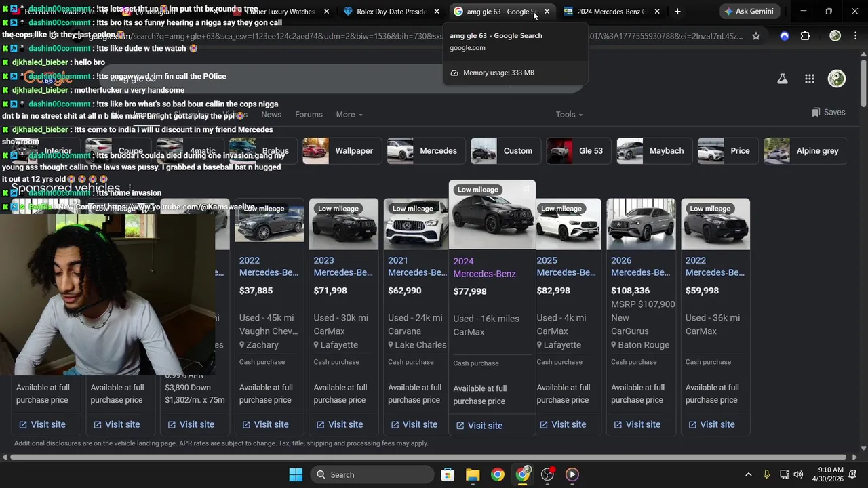Screen dimensions: 868x488
Task: Open the white 2025 Mercedes-Benz car photo
Action: click(568, 224)
